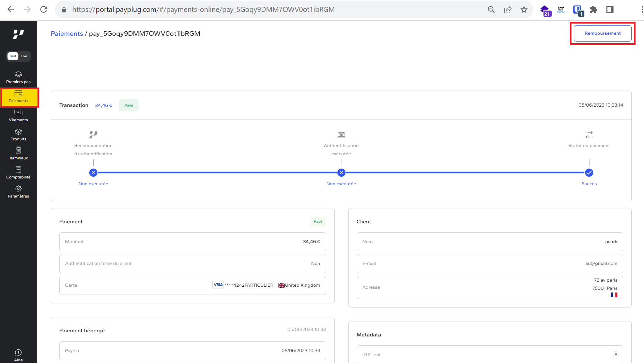Open Paramètres settings

tap(18, 192)
